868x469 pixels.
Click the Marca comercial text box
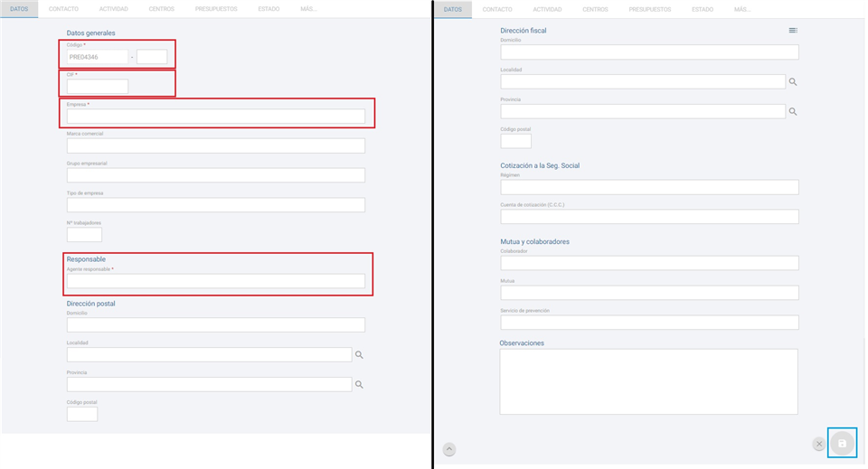[215, 145]
